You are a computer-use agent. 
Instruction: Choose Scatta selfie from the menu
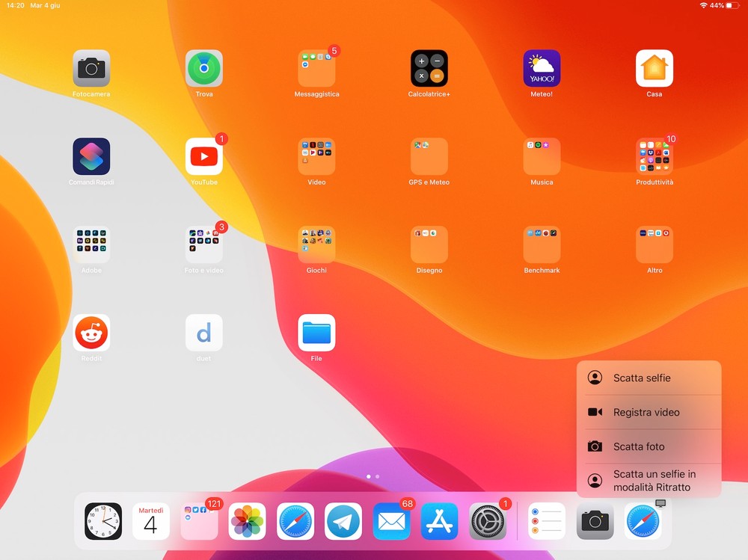click(649, 378)
